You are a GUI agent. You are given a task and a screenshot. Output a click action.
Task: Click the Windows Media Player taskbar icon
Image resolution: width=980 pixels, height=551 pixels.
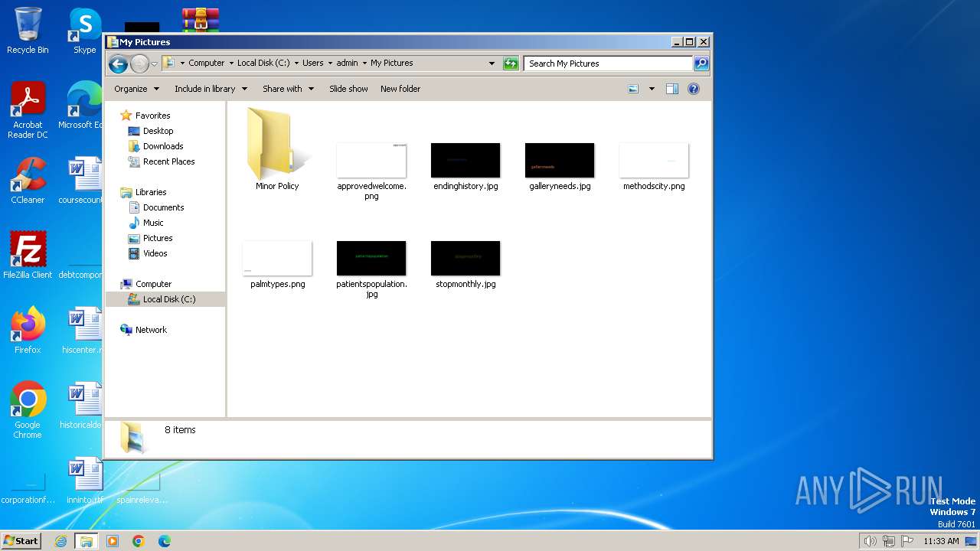[x=113, y=541]
